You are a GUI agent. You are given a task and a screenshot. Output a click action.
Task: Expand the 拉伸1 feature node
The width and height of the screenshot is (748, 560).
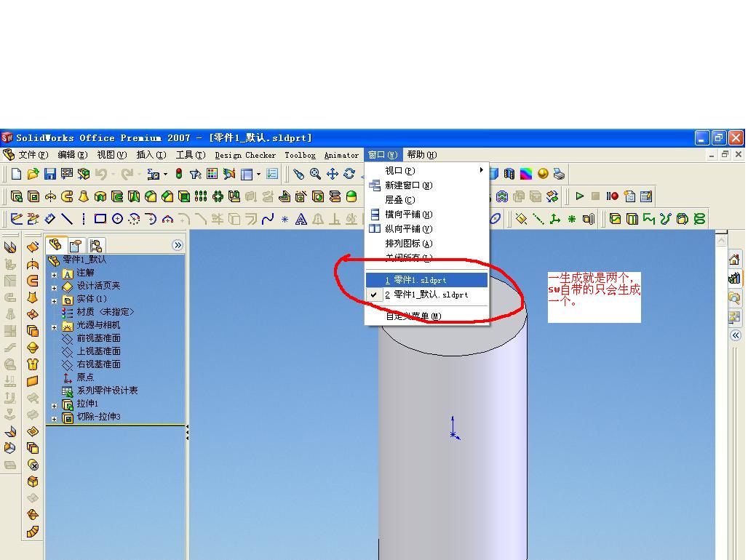point(54,406)
